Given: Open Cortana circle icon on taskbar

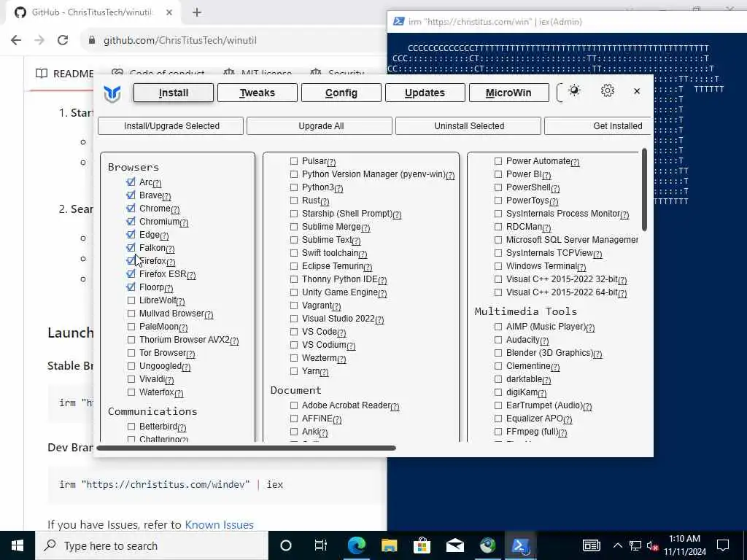Looking at the screenshot, I should (x=285, y=545).
